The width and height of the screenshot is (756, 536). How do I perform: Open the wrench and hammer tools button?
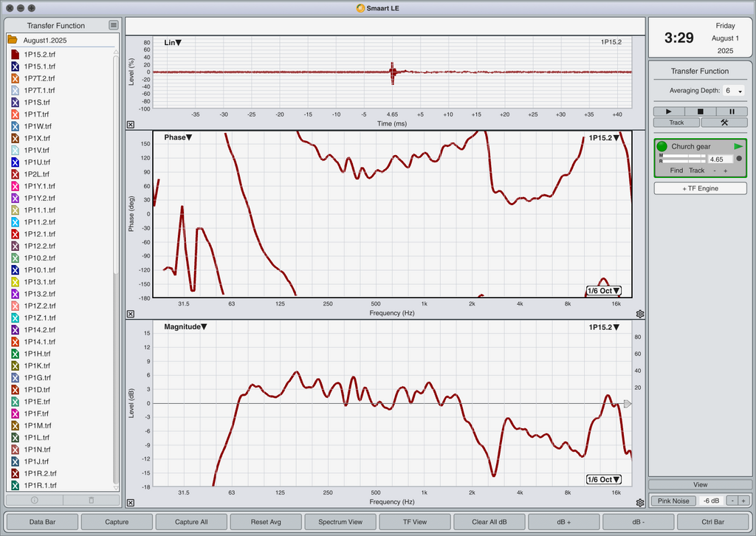[x=724, y=123]
